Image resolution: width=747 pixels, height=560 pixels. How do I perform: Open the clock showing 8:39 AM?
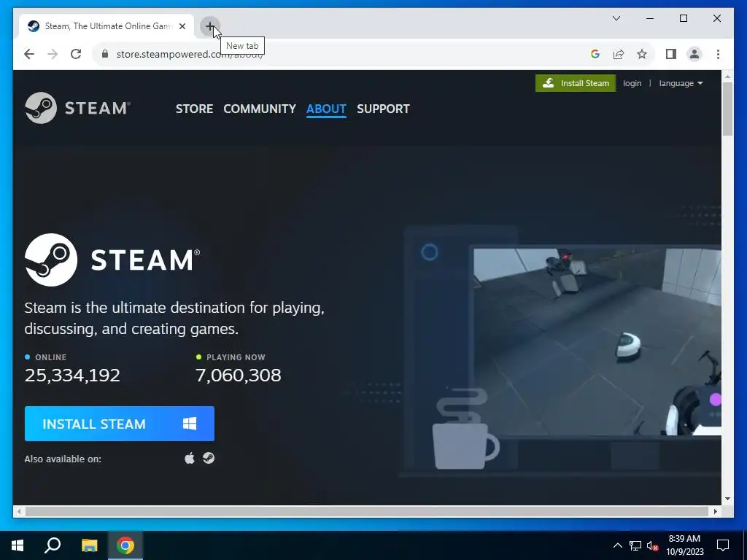[x=684, y=545]
